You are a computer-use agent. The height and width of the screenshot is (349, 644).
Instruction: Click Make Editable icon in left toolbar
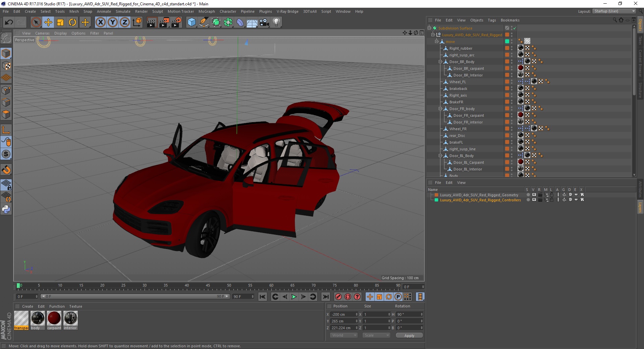[x=6, y=39]
